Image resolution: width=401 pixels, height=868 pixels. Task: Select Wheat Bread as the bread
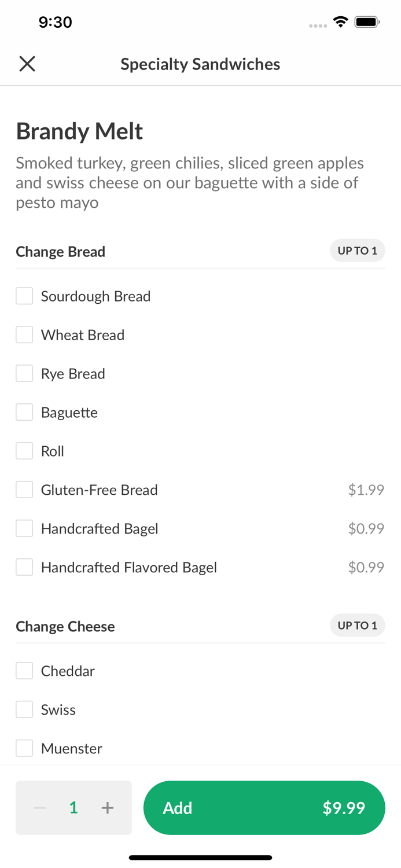(24, 334)
